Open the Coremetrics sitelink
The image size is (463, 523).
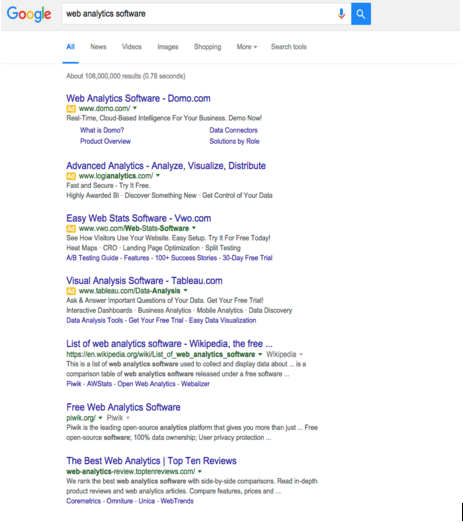point(83,501)
